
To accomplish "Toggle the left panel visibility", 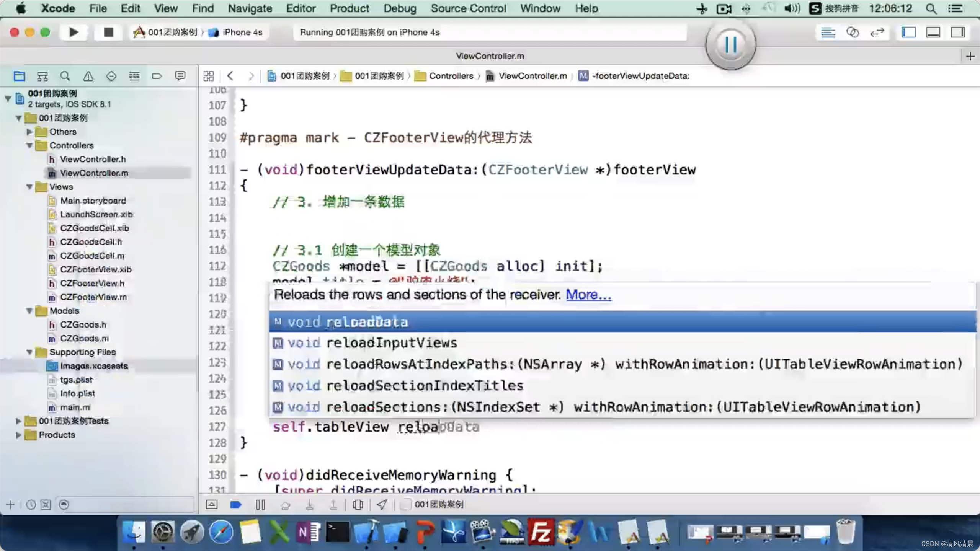I will tap(908, 32).
